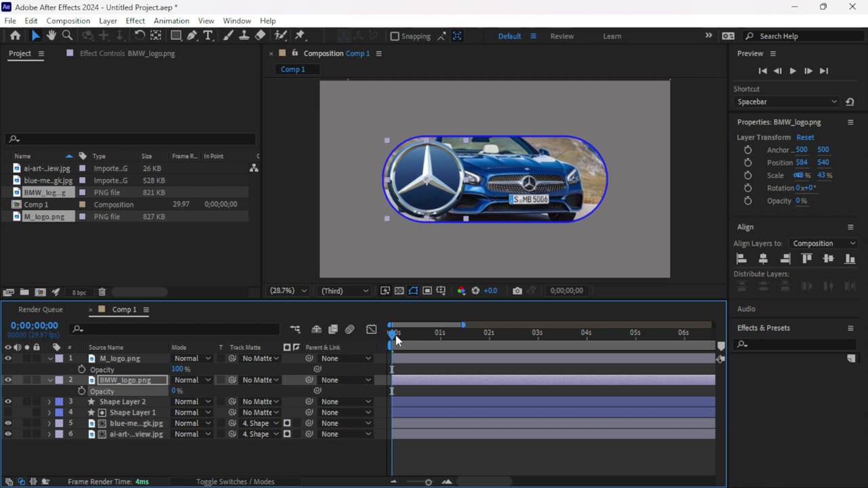This screenshot has height=488, width=868.
Task: Hide the BMW_logo.png layer with eye icon
Action: [8, 380]
